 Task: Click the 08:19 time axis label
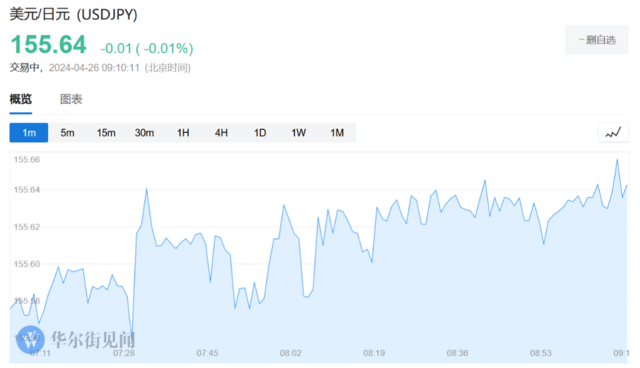click(374, 353)
